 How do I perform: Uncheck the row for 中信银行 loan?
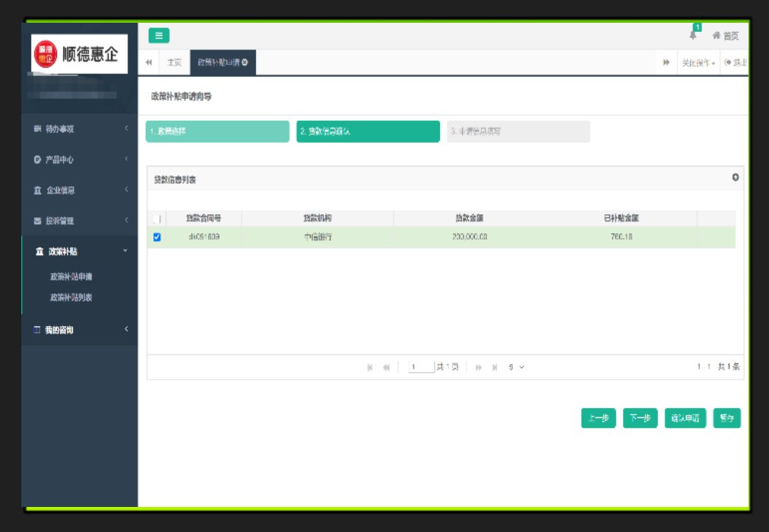(157, 237)
